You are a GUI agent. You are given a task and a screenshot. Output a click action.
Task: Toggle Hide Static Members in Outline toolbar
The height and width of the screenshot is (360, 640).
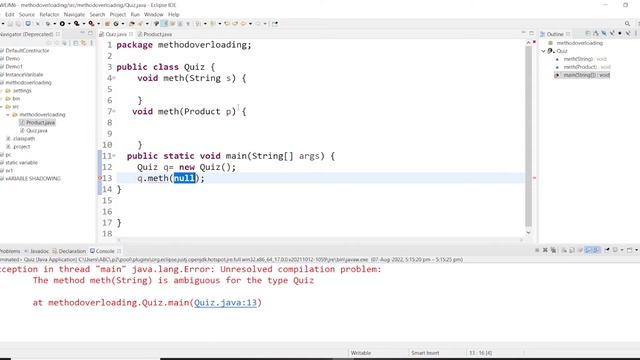(612, 33)
